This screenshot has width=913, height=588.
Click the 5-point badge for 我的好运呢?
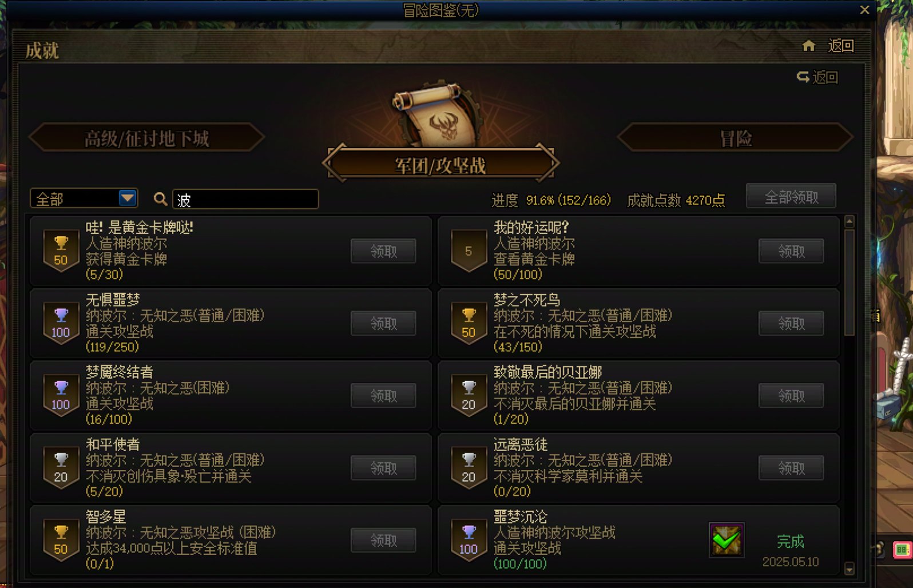(469, 251)
